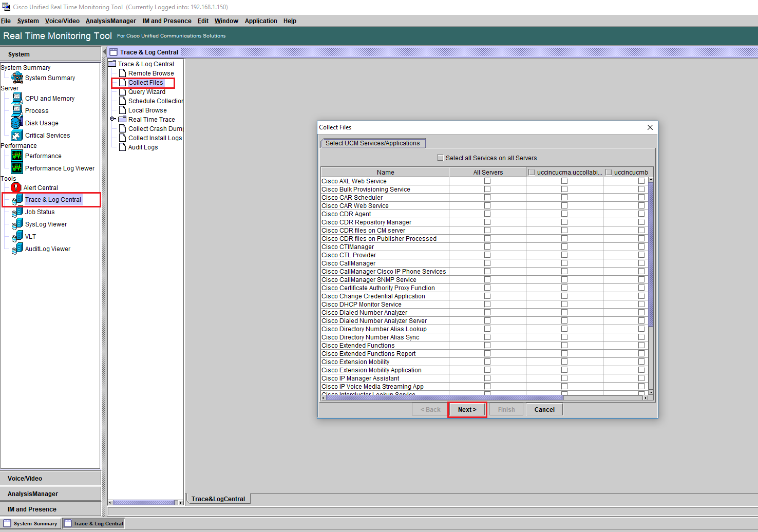The image size is (758, 532).
Task: Check uccincucma box for Cisco Extension Mobility
Action: 564,362
